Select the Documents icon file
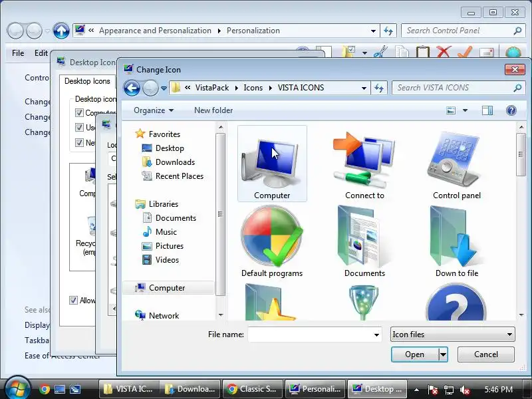Viewport: 532px width, 399px height. pyautogui.click(x=364, y=241)
